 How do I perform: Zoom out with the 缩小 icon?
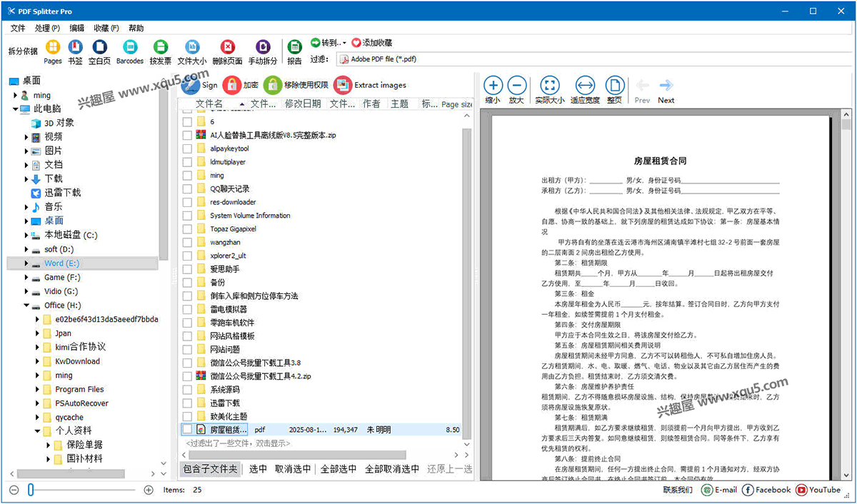tap(493, 85)
